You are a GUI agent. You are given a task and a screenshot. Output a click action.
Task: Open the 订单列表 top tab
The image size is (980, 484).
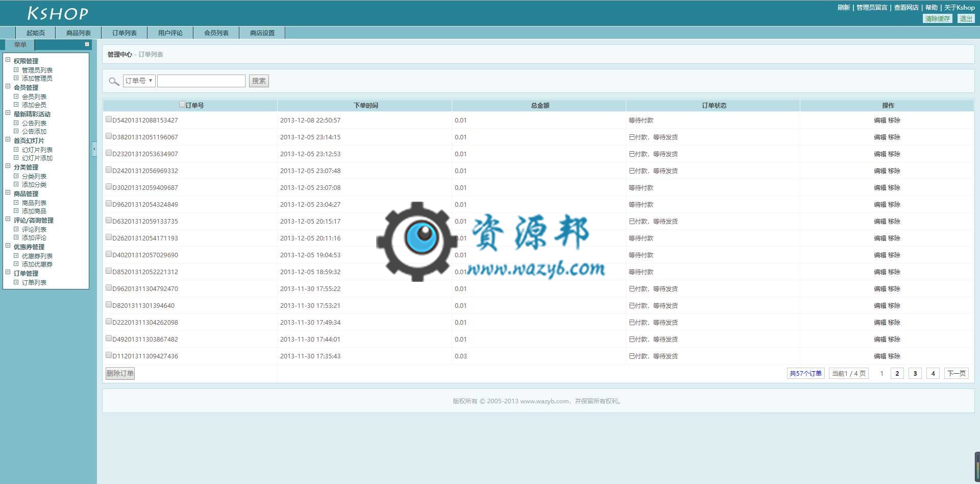(x=124, y=33)
